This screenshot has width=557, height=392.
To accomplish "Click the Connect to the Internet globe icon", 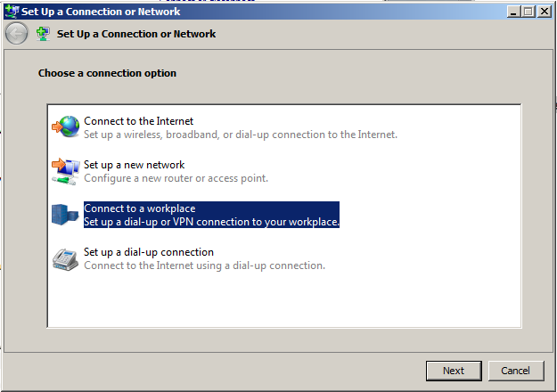I will point(65,127).
